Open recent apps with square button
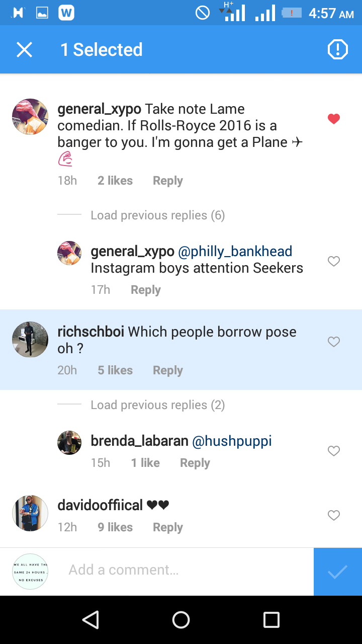 [x=271, y=620]
